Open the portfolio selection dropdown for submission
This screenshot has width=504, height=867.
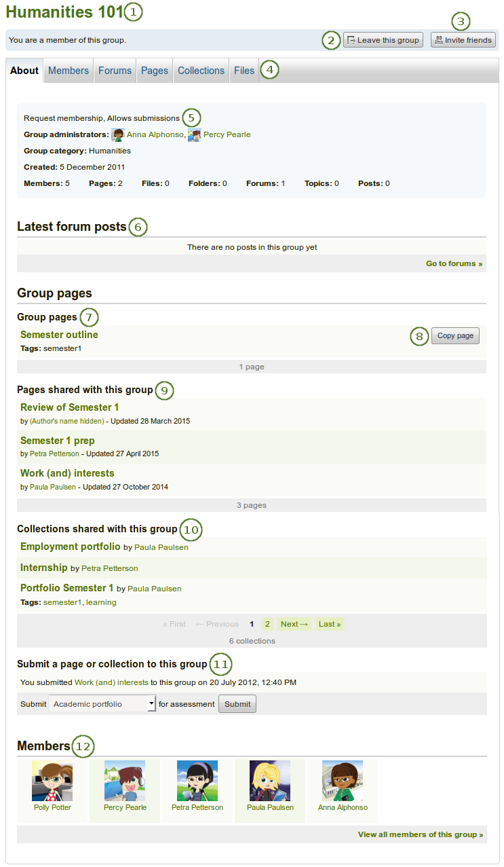coord(102,704)
